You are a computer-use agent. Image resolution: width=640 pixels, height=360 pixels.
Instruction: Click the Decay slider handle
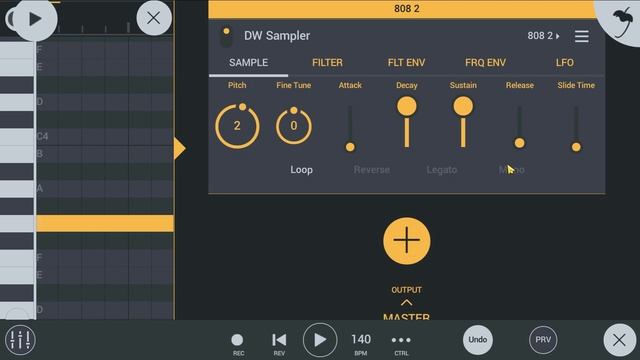[x=407, y=107]
